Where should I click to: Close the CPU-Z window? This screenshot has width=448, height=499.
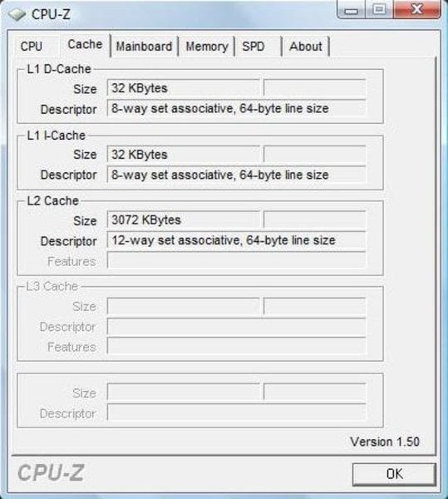(417, 9)
